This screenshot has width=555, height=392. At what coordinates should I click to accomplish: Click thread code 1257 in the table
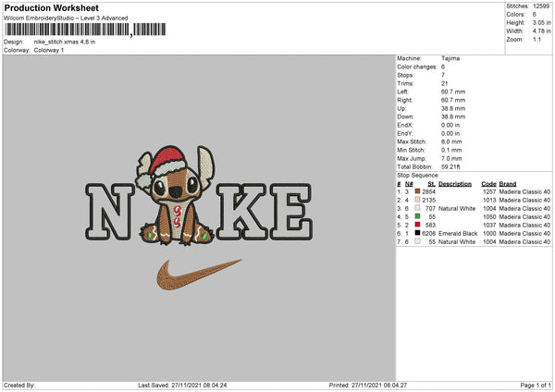[489, 191]
